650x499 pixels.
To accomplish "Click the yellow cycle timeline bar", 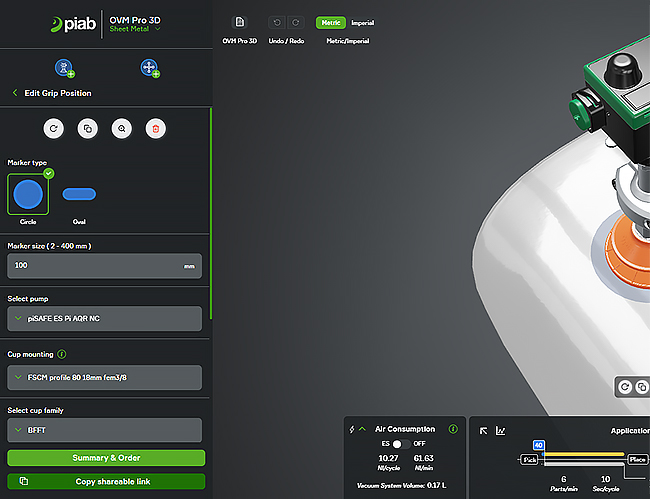I will 584,454.
